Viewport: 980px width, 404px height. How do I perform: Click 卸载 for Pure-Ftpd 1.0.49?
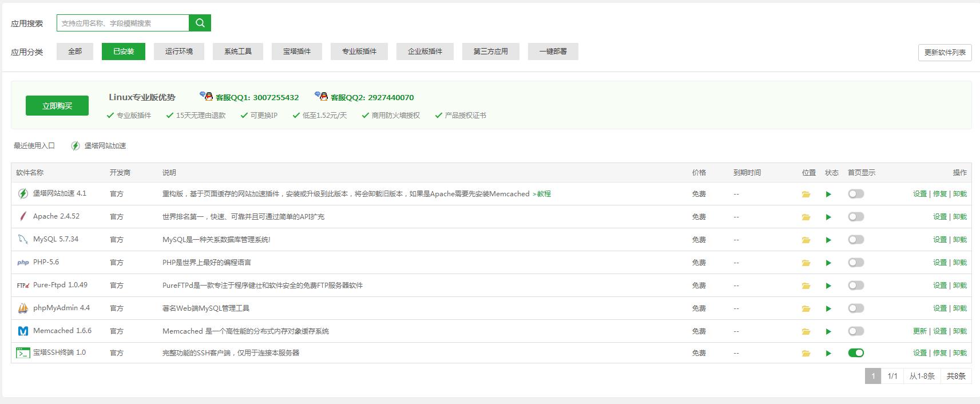click(x=960, y=286)
